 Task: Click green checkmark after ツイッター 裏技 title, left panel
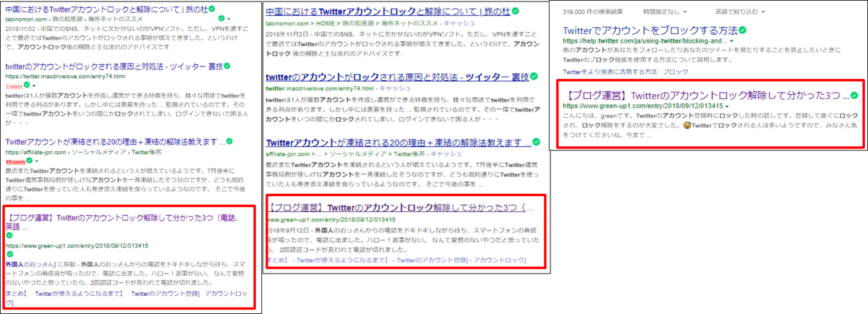[x=228, y=67]
